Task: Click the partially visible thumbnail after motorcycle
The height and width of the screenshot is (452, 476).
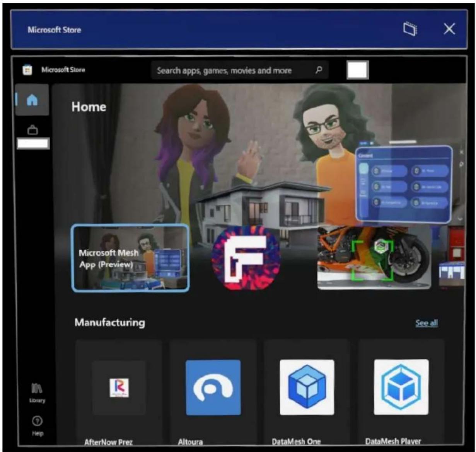Action: coord(452,258)
